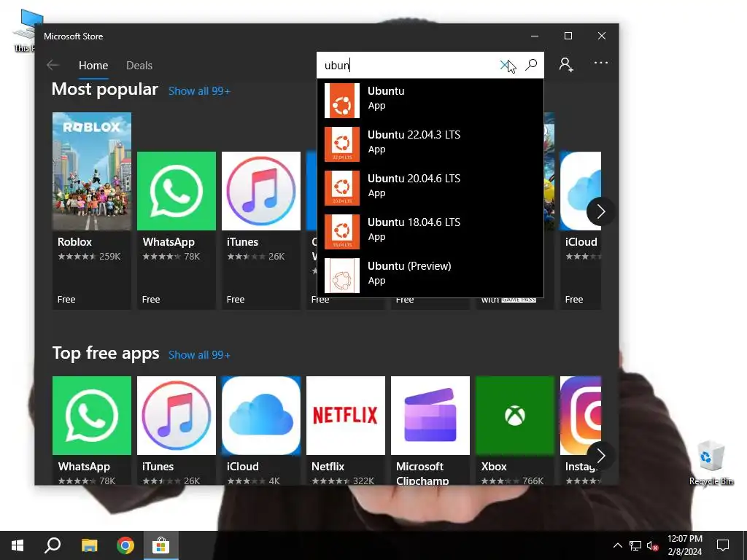747x560 pixels.
Task: Open the clock showing 12:07 PM
Action: [x=684, y=545]
